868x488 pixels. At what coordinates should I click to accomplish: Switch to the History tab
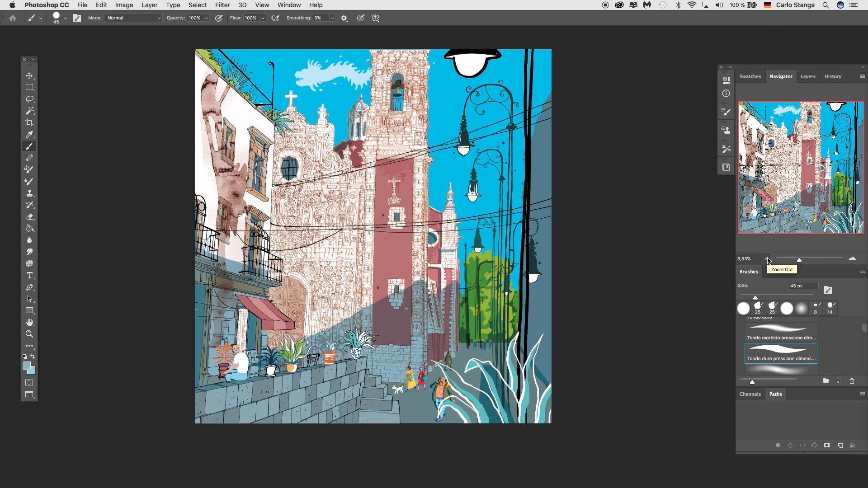click(x=833, y=76)
